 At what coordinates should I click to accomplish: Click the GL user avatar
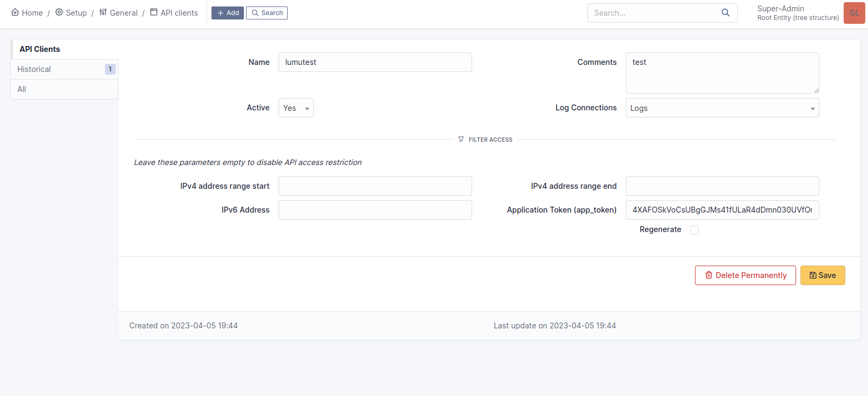(854, 13)
